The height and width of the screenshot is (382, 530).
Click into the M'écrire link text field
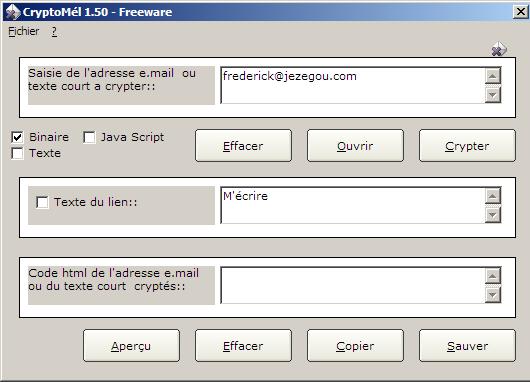(353, 205)
